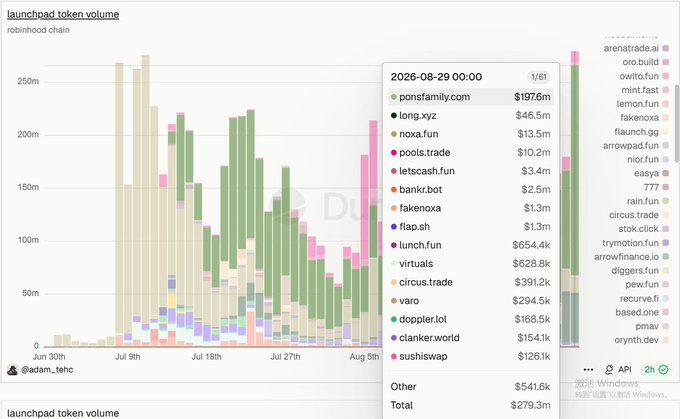Click the green check query status icon

664,370
